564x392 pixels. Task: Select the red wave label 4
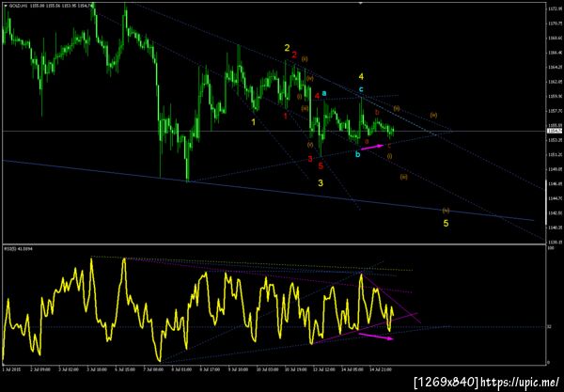pos(318,96)
